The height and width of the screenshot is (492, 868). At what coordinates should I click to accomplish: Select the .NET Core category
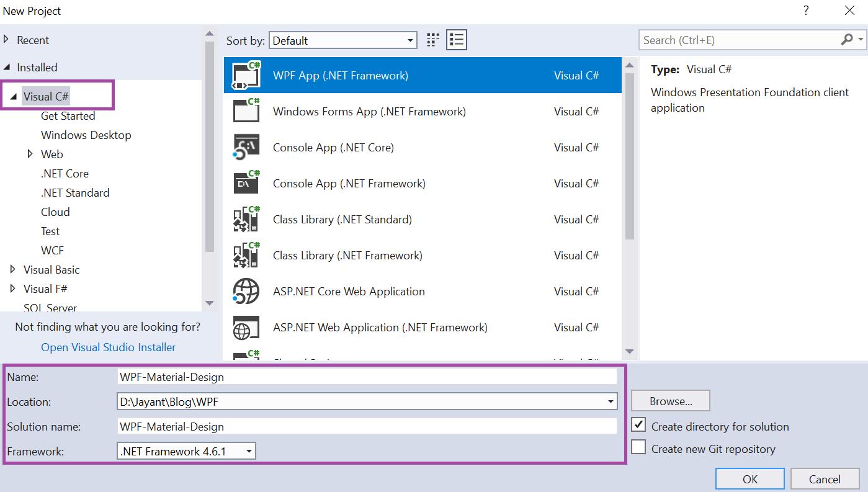click(x=65, y=174)
